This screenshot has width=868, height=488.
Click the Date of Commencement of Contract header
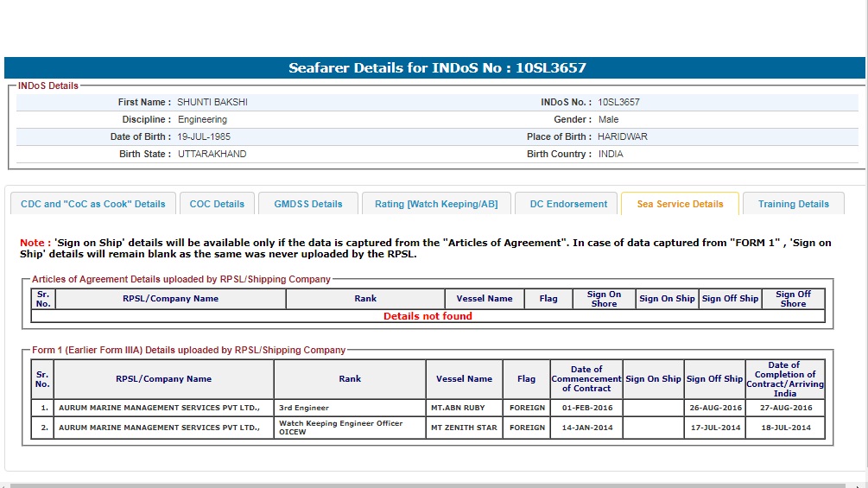pyautogui.click(x=586, y=379)
